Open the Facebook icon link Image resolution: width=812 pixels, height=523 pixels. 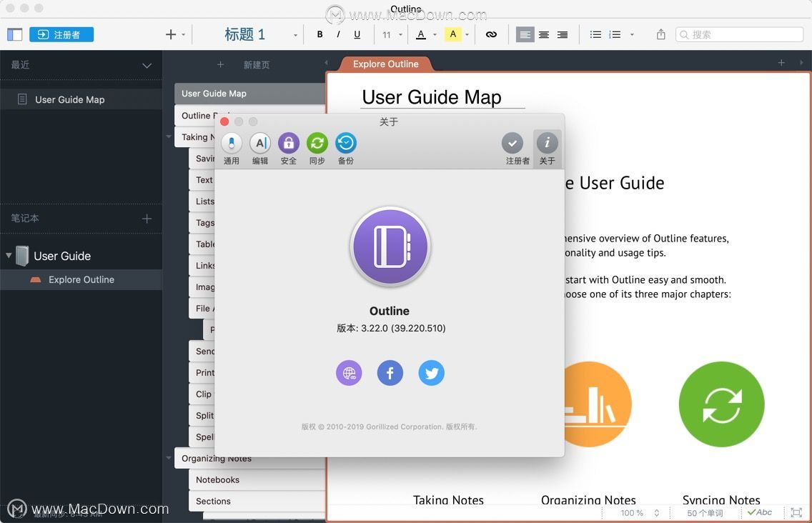tap(390, 373)
